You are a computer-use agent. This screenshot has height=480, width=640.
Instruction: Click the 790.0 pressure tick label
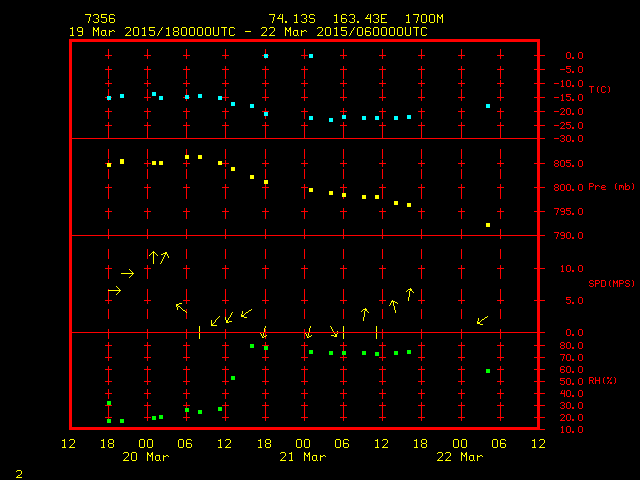(568, 236)
